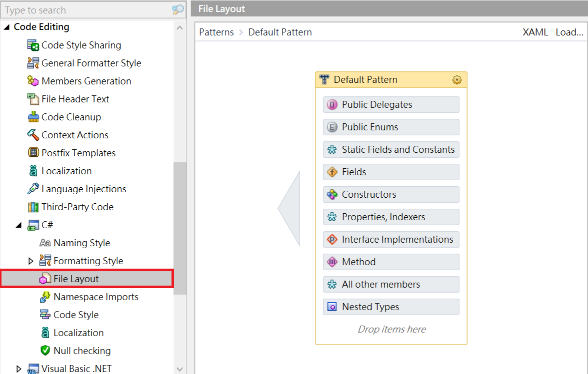
Task: Collapse the C# tree node
Action: point(18,226)
